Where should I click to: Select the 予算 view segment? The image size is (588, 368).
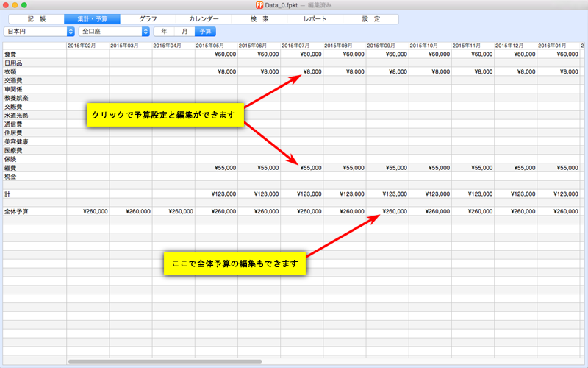[206, 32]
